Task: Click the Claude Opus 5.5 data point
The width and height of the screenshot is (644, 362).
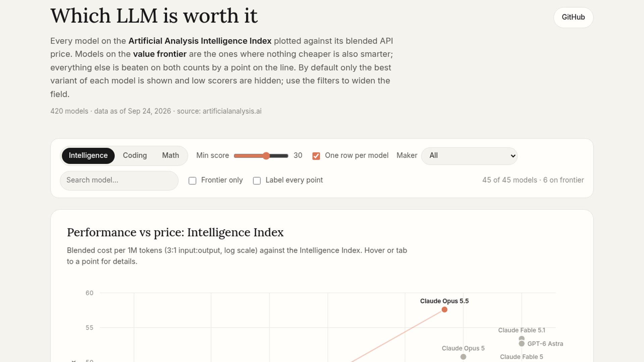Action: 444,309
